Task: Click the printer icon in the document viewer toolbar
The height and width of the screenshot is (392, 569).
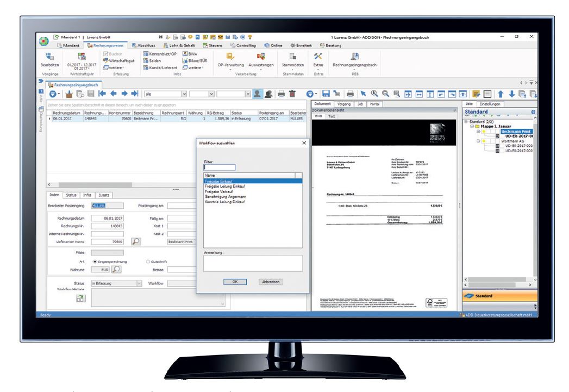Action: click(x=349, y=94)
